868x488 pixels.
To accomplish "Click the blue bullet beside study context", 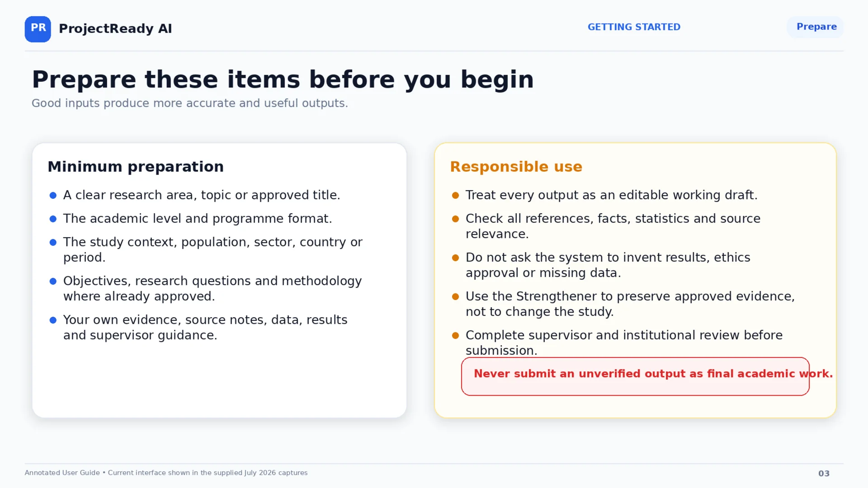I will 53,242.
